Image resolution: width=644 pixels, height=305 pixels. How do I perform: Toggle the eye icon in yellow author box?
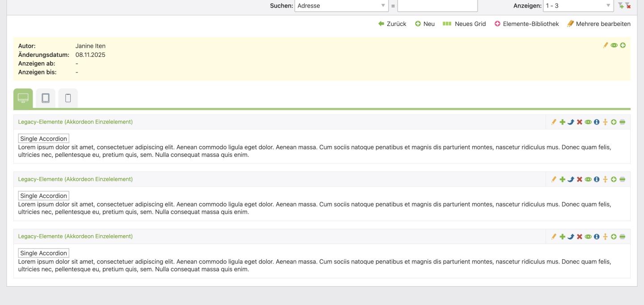[614, 45]
